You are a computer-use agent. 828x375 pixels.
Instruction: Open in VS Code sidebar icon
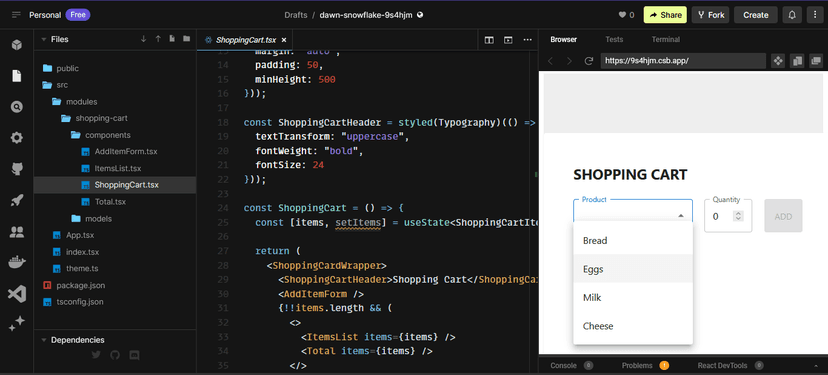pyautogui.click(x=17, y=294)
